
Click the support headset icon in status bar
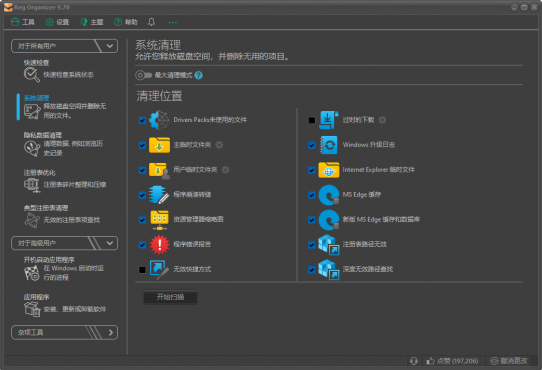[x=414, y=361]
